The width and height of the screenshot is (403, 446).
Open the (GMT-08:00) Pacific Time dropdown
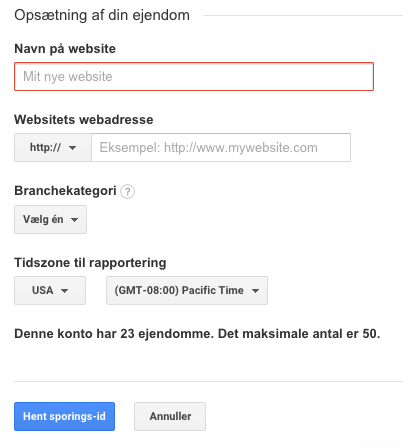[x=187, y=290]
